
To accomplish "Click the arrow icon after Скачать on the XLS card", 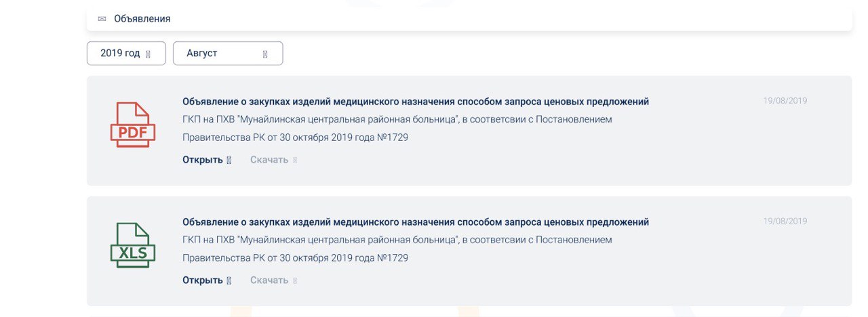I will [295, 281].
